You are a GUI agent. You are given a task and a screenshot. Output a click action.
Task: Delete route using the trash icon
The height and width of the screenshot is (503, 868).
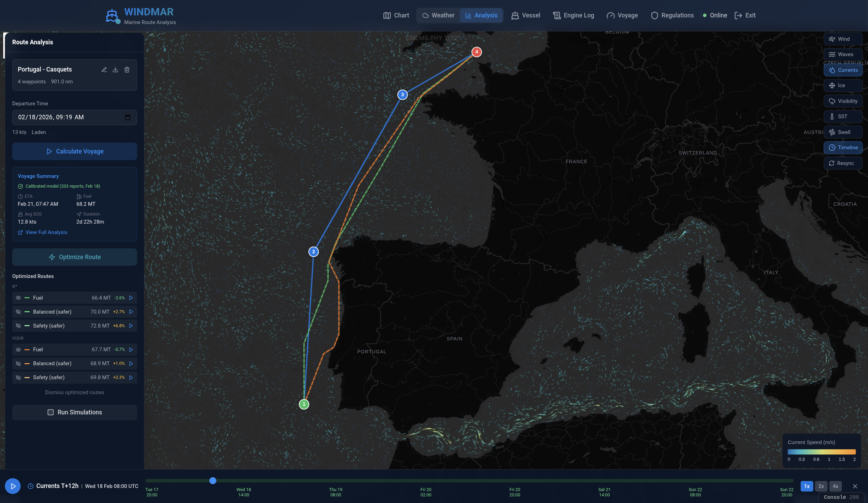click(127, 70)
